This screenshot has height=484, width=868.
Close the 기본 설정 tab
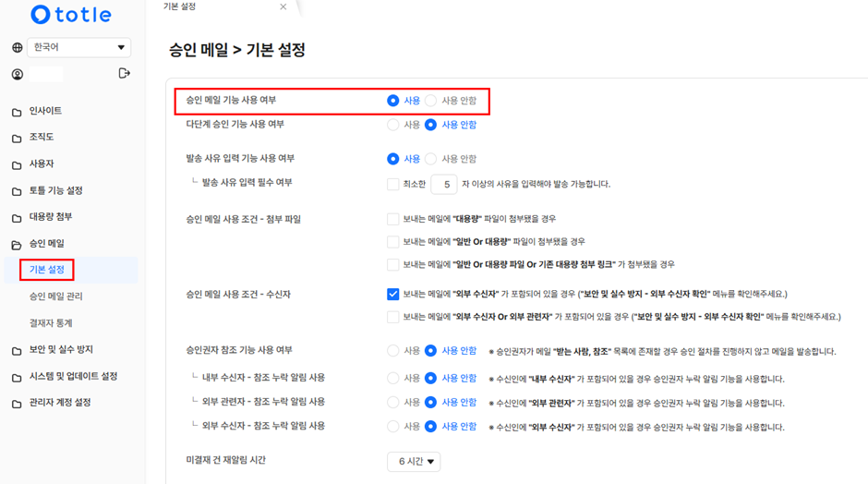click(x=283, y=7)
